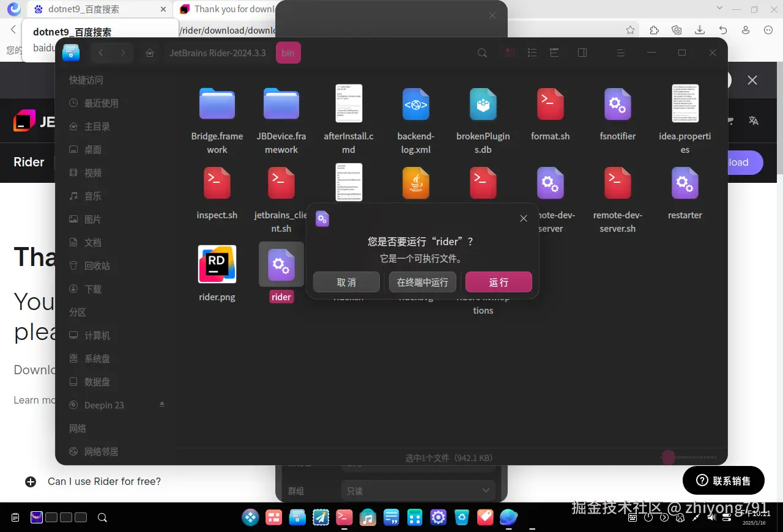Select the rider.png image thumbnail

point(217,264)
